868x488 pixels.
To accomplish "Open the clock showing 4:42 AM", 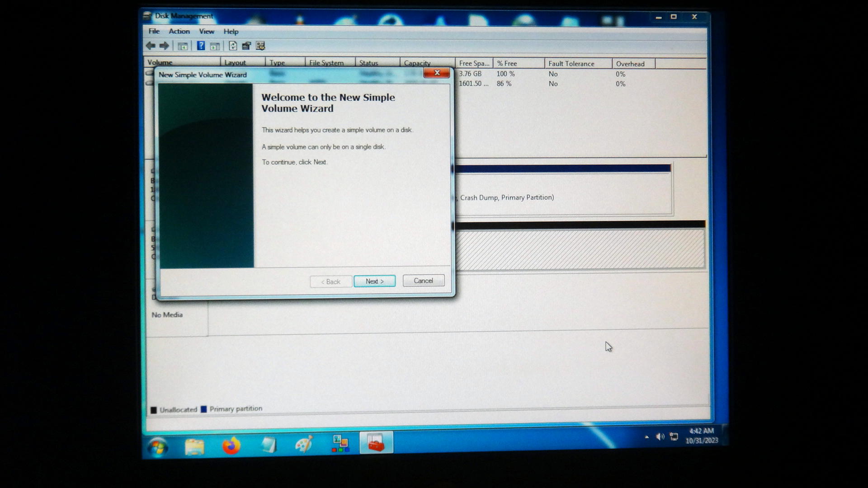I will [702, 436].
